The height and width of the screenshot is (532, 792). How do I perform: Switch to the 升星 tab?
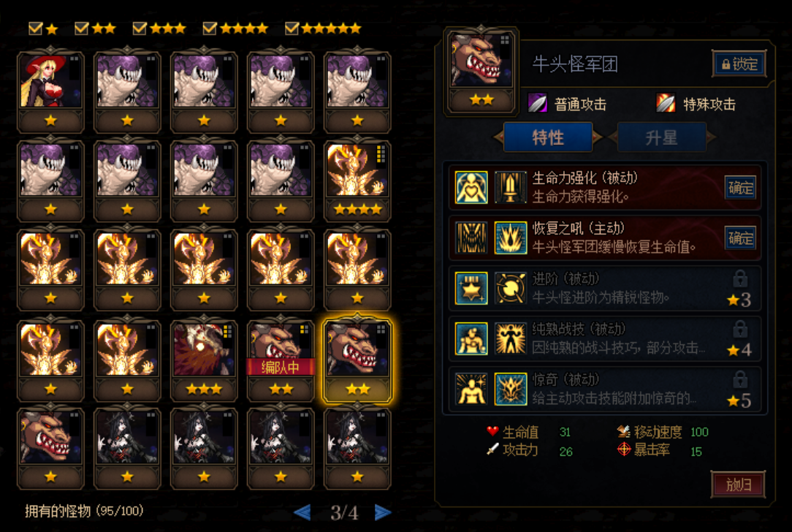[661, 137]
